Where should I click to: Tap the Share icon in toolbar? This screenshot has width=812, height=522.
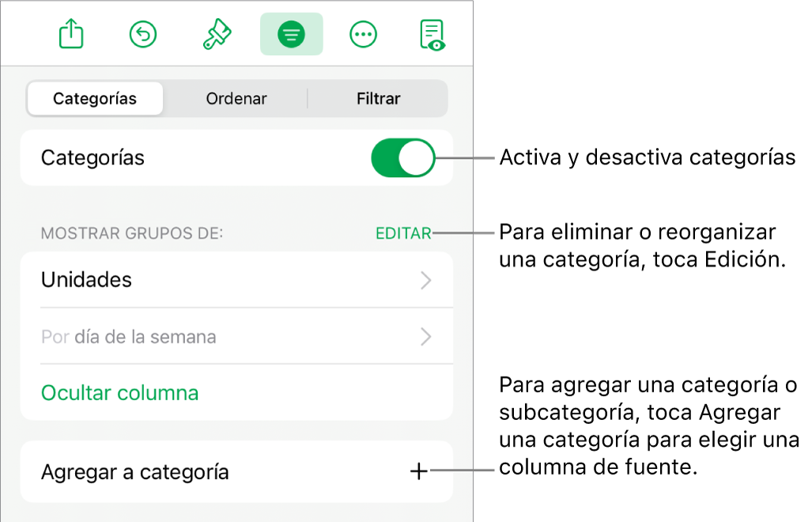point(71,34)
